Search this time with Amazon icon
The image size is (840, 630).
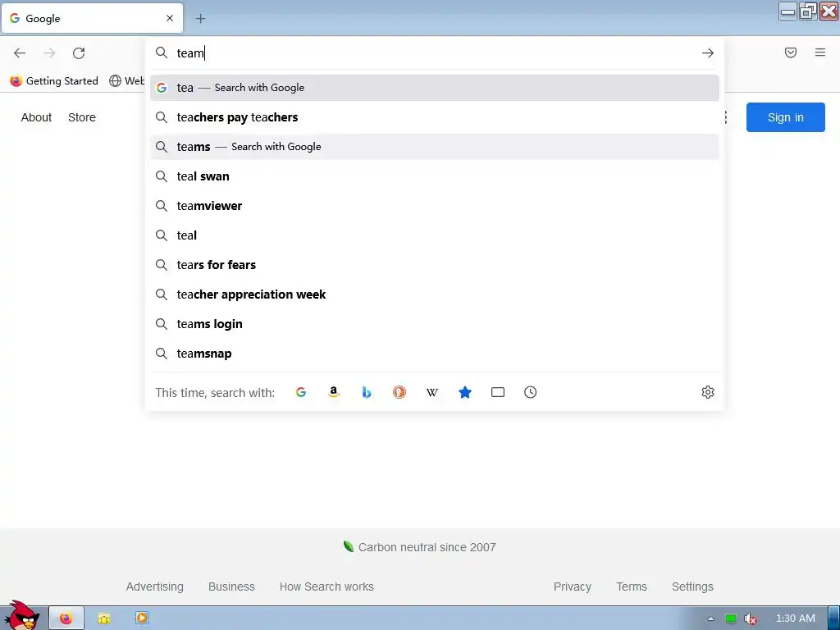coord(334,392)
